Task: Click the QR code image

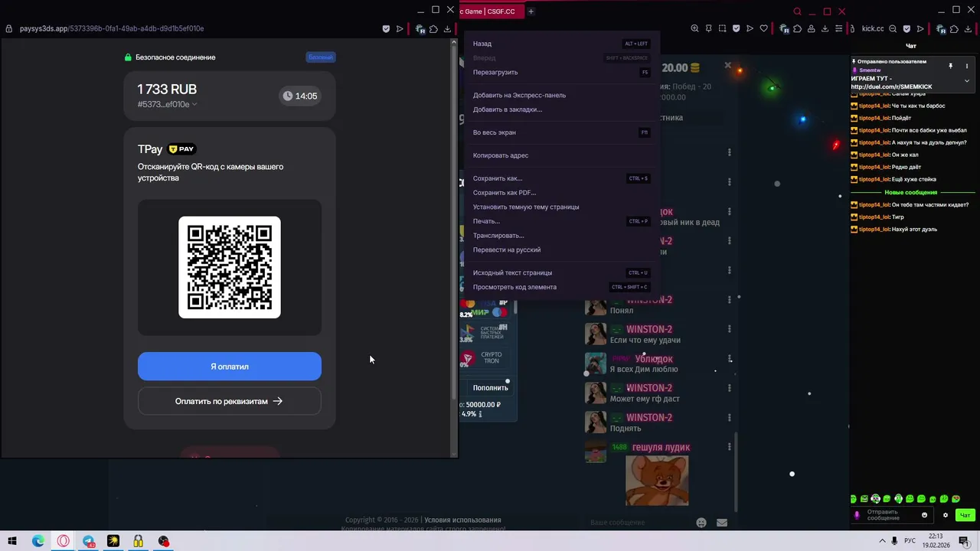Action: [230, 267]
